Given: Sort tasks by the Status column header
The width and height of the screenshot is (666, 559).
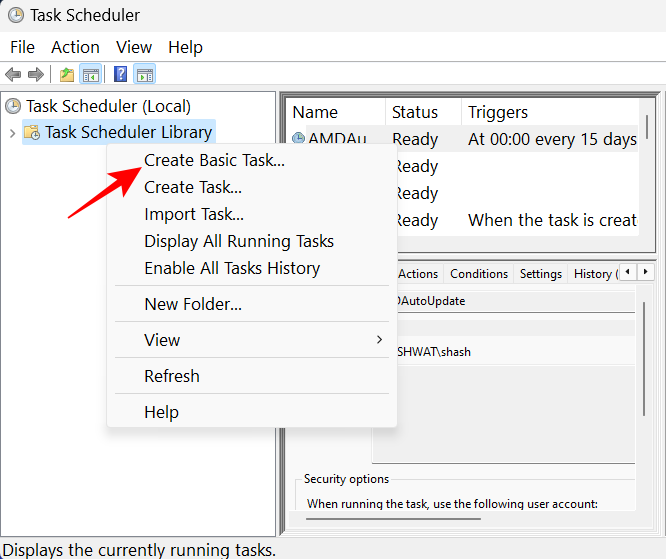Looking at the screenshot, I should 415,112.
